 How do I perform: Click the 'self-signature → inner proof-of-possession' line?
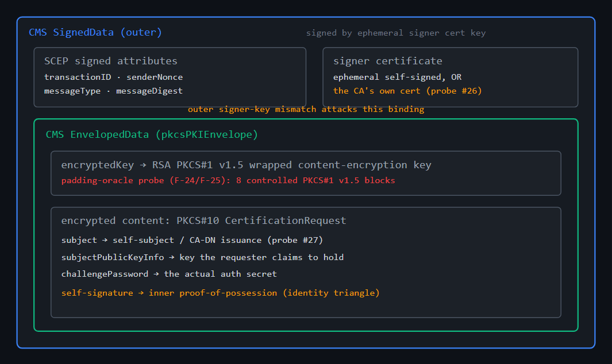point(221,293)
